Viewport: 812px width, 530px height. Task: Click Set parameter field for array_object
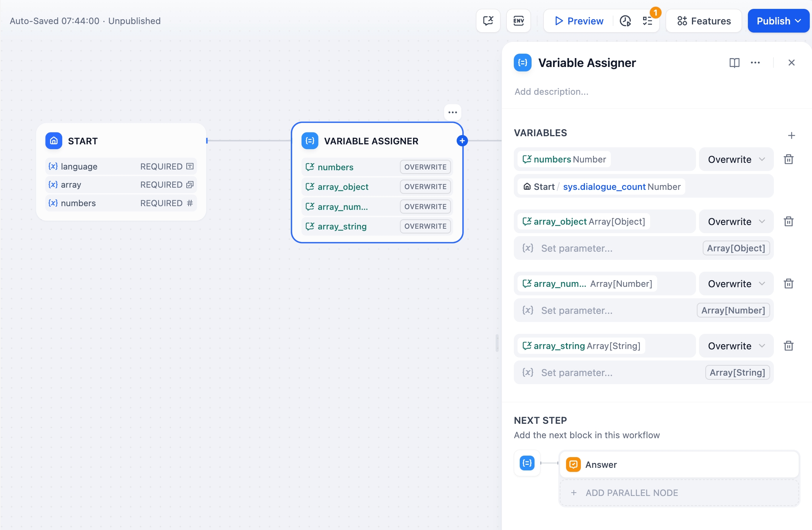pos(608,248)
